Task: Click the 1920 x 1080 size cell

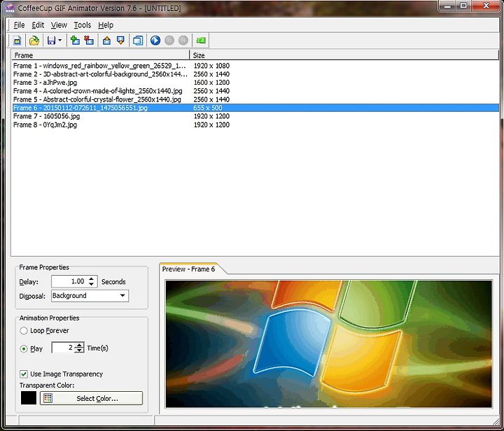Action: (211, 66)
